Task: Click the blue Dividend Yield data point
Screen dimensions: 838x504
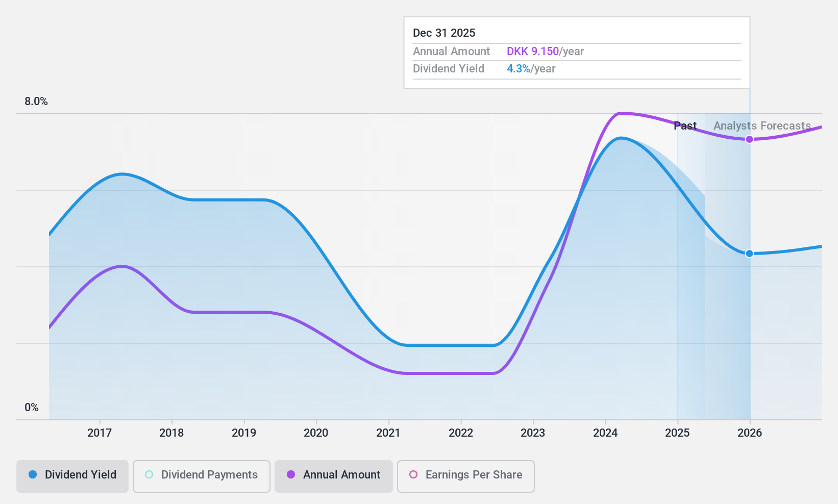Action: pyautogui.click(x=749, y=254)
